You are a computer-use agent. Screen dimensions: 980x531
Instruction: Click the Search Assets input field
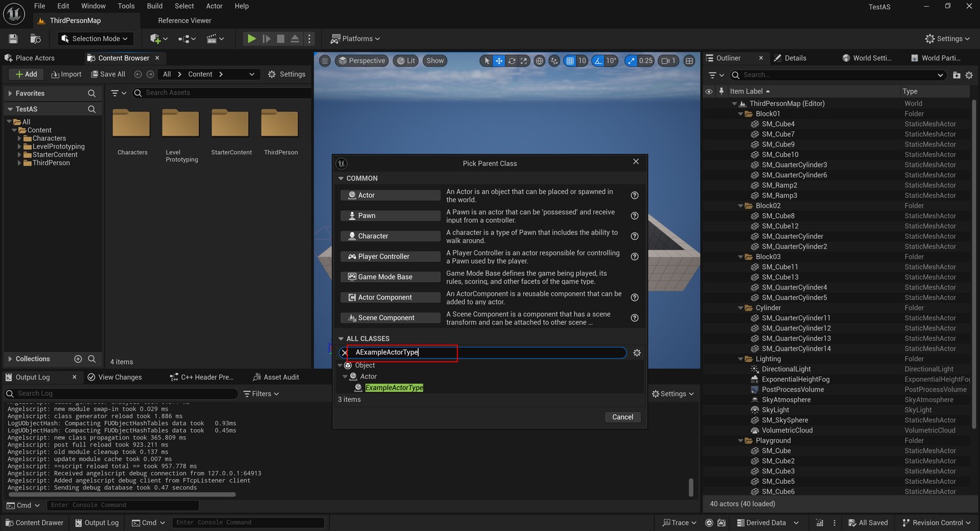pyautogui.click(x=221, y=93)
